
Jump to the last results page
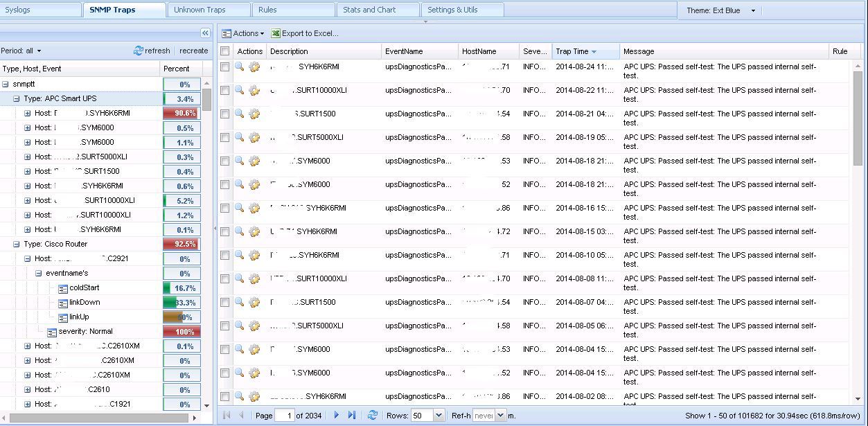(351, 415)
